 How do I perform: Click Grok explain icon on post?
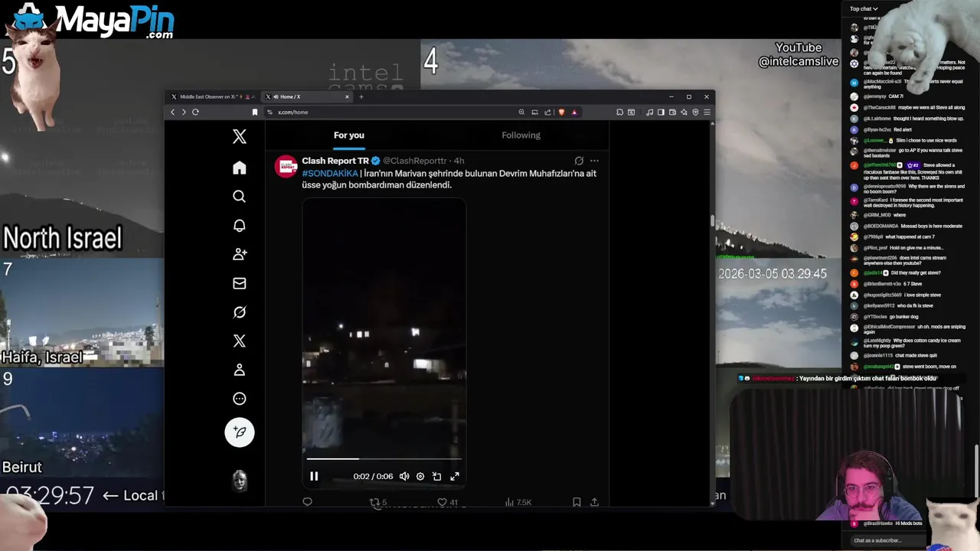coord(579,161)
